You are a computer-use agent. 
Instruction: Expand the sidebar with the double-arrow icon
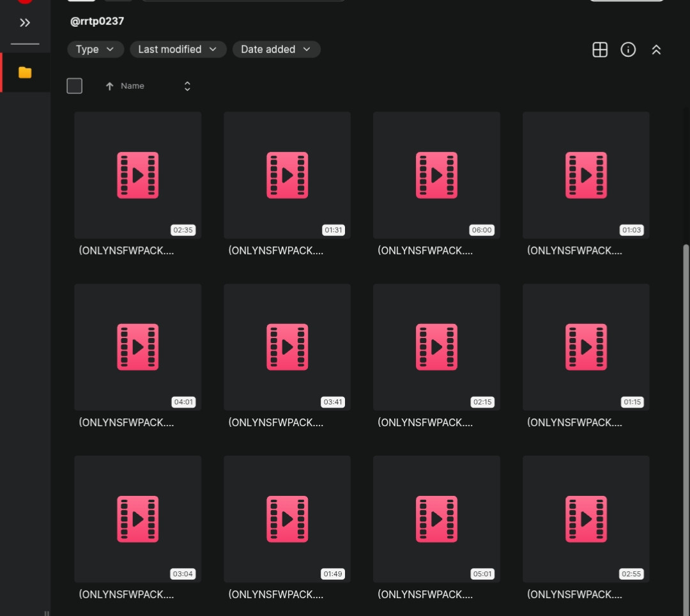click(25, 23)
